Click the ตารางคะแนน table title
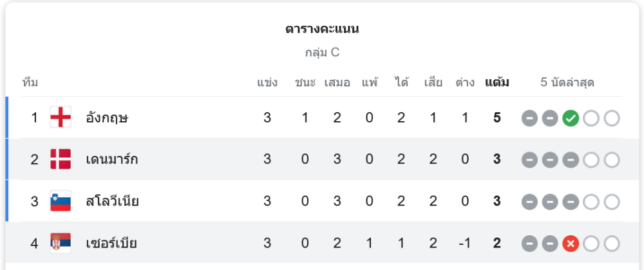Screen dimensions: 644x270 [x=322, y=29]
